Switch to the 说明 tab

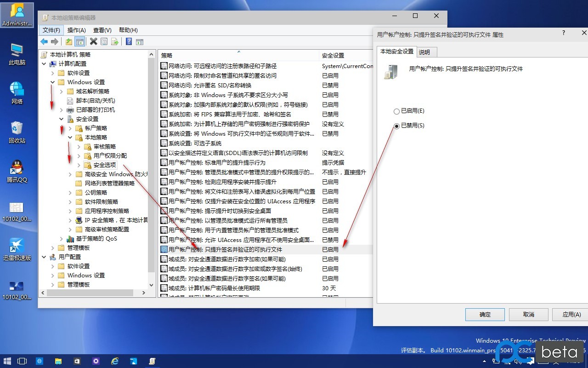tap(424, 52)
